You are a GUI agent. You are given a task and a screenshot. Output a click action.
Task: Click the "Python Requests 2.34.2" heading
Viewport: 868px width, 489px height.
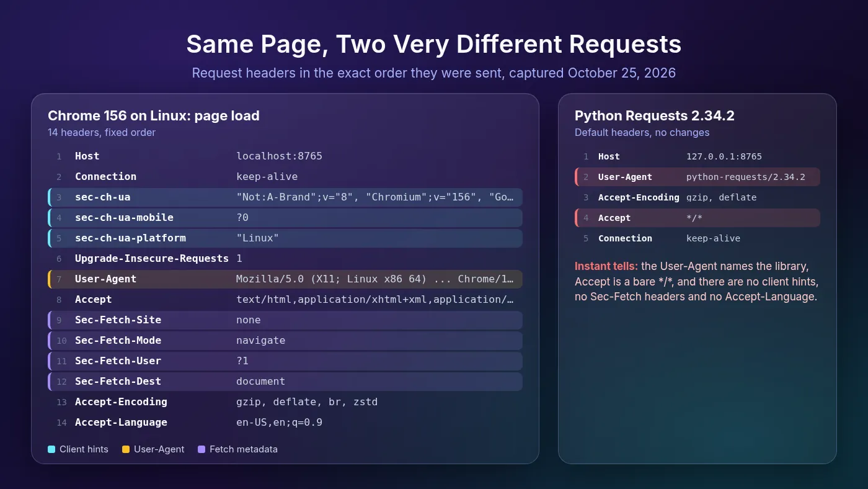pyautogui.click(x=655, y=115)
